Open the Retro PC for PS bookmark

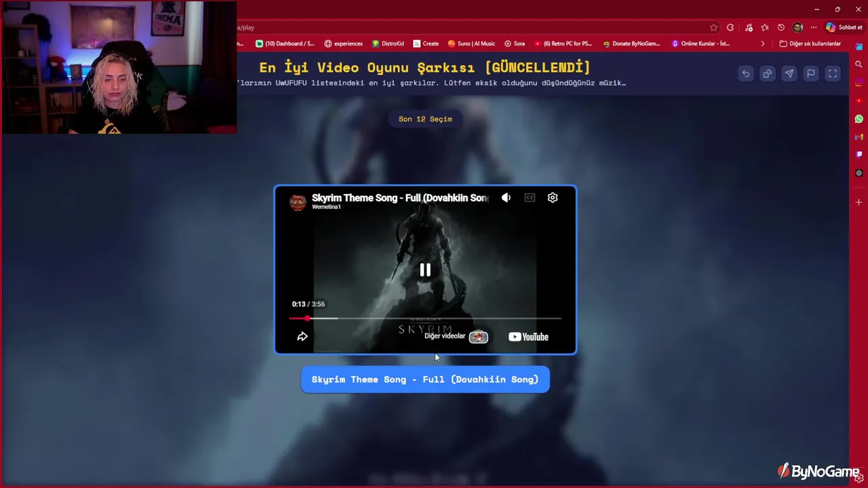tap(563, 43)
